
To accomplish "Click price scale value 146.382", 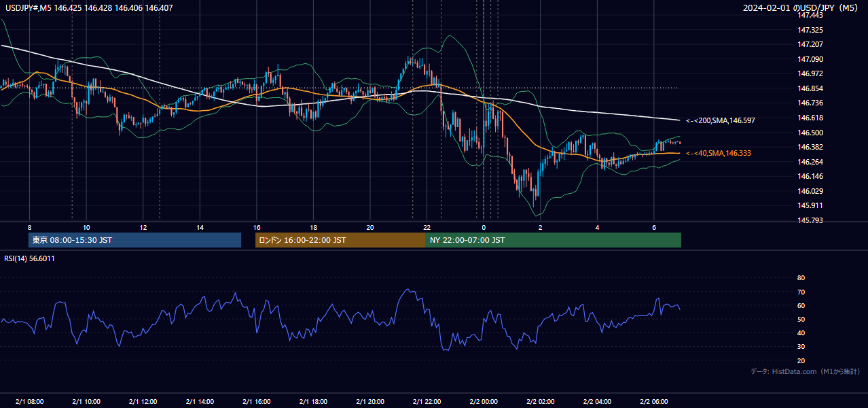I will pos(810,148).
